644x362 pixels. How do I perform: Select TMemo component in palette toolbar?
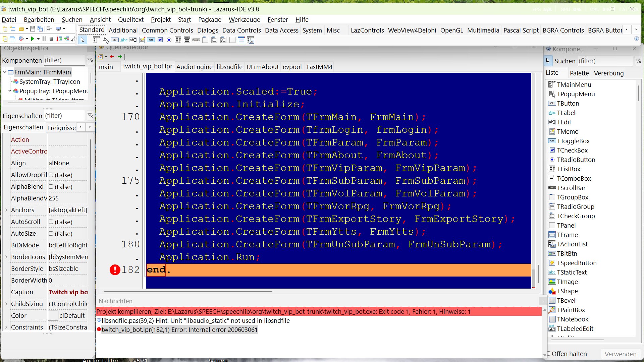[142, 40]
